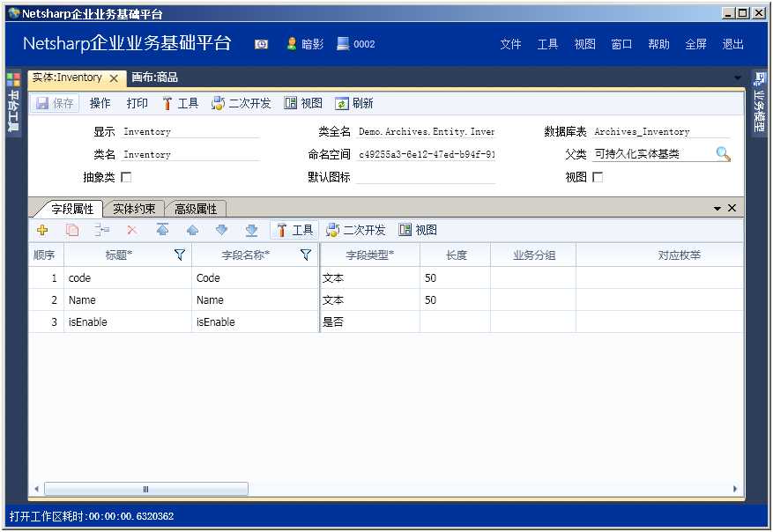Click 全屏 to go fullscreen

[x=695, y=44]
